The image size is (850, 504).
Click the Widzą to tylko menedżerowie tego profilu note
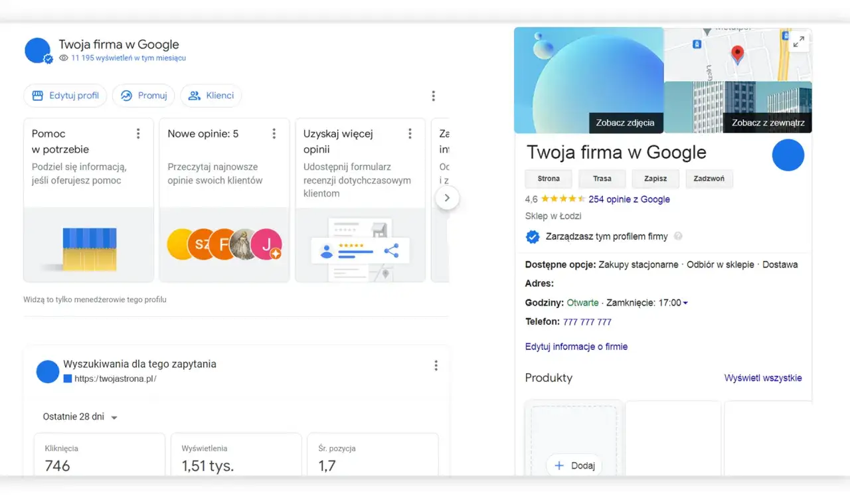pos(95,299)
